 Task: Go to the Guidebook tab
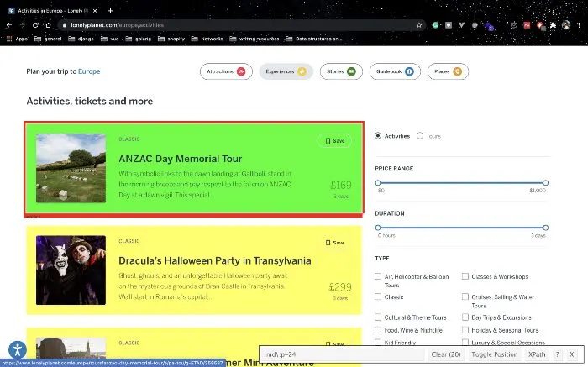pyautogui.click(x=394, y=71)
